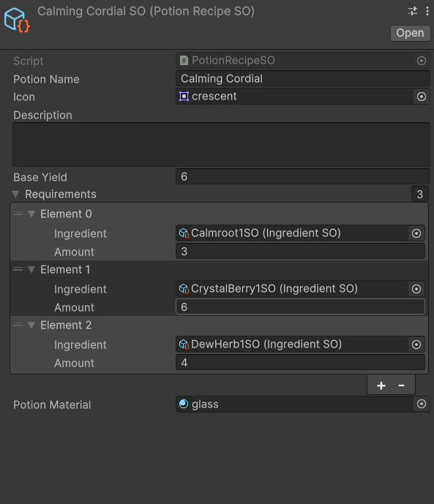
Task: Collapse the Requirements list foldout
Action: [x=15, y=194]
